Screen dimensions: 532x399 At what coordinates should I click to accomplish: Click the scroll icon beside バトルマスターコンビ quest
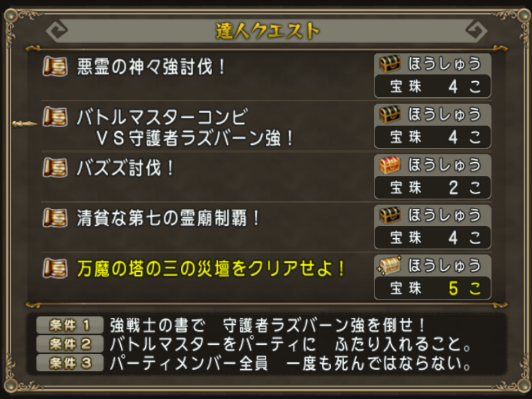tap(55, 117)
